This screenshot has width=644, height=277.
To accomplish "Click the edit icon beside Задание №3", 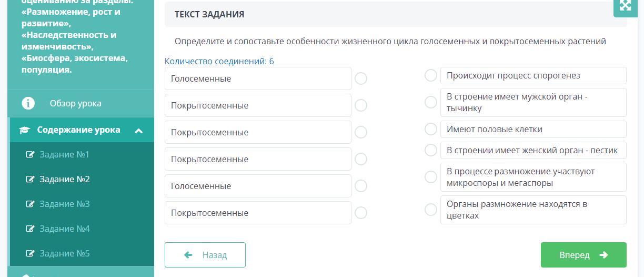I will 30,204.
